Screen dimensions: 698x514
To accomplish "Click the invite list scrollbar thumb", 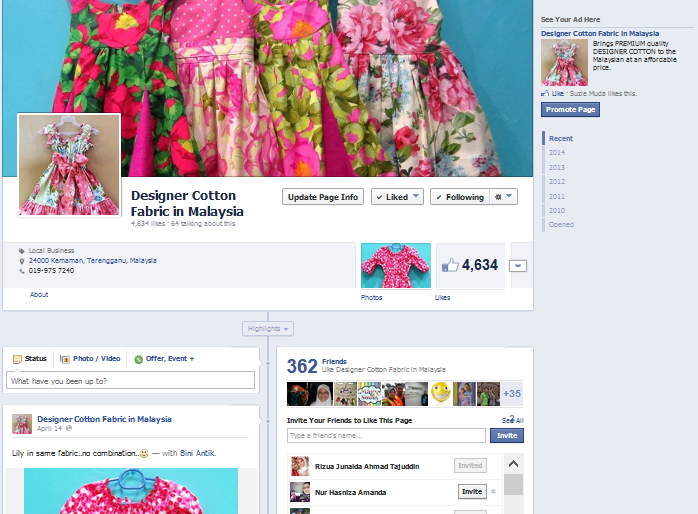I will (513, 484).
